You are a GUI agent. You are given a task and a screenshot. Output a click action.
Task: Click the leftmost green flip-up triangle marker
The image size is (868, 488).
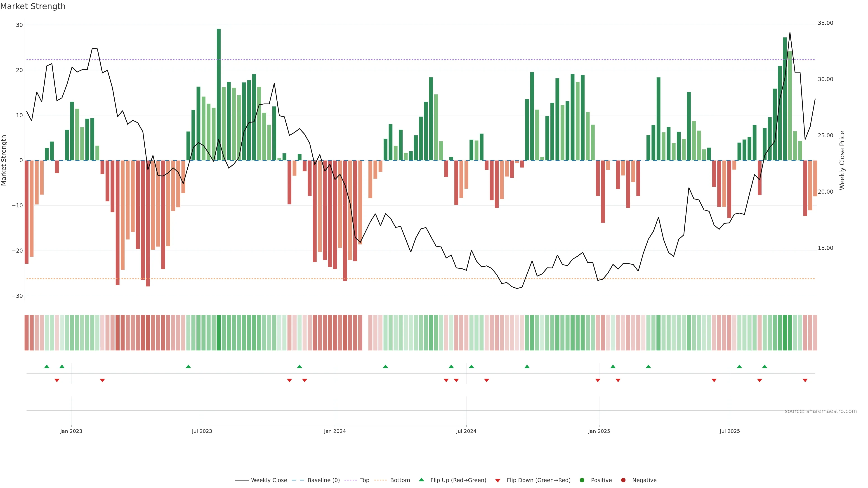click(47, 366)
